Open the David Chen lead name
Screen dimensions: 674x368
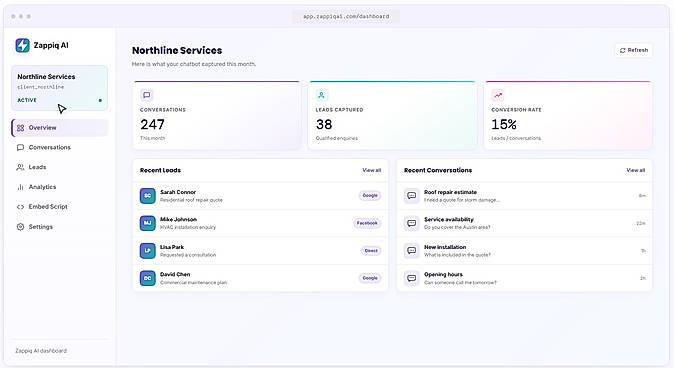coord(175,274)
